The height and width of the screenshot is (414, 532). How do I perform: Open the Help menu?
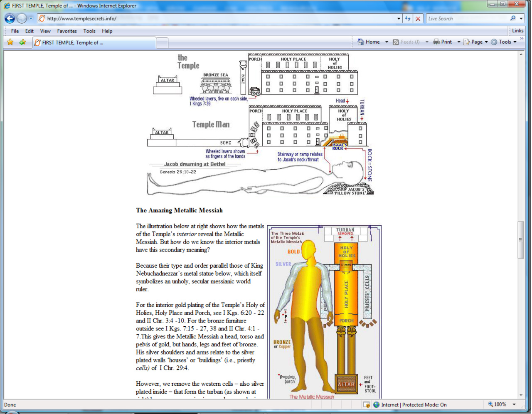pos(107,31)
